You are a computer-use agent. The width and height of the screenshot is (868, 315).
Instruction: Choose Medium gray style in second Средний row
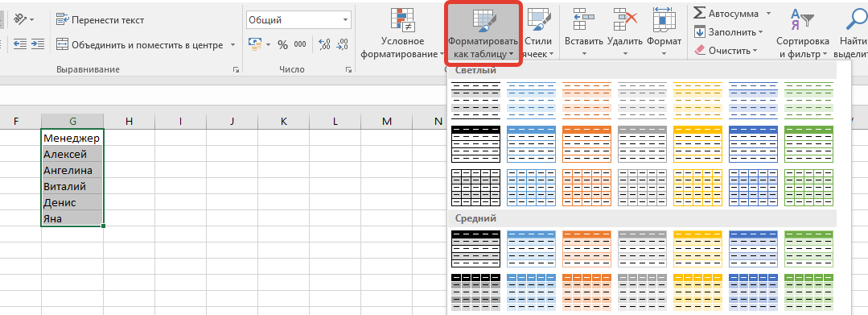pos(642,292)
